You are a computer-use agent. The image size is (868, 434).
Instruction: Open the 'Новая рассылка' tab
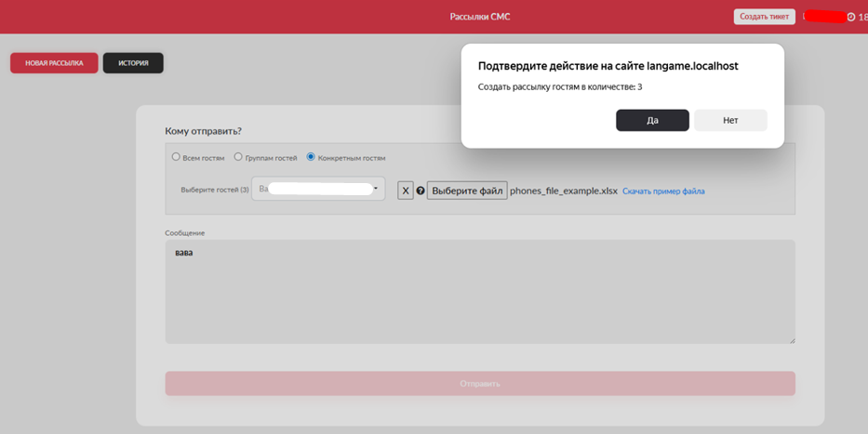[x=54, y=63]
